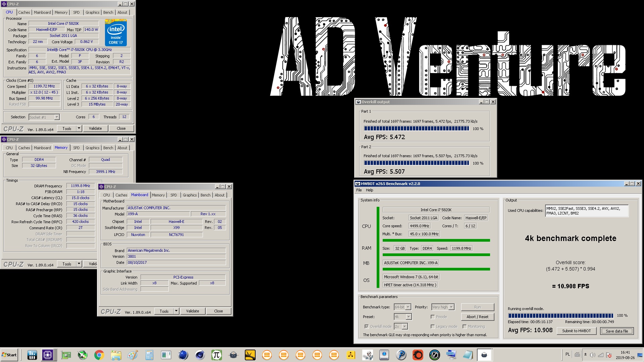Open the blue bars HWiNFO-style icon near Start
Screen dimensions: 644x362
32,355
